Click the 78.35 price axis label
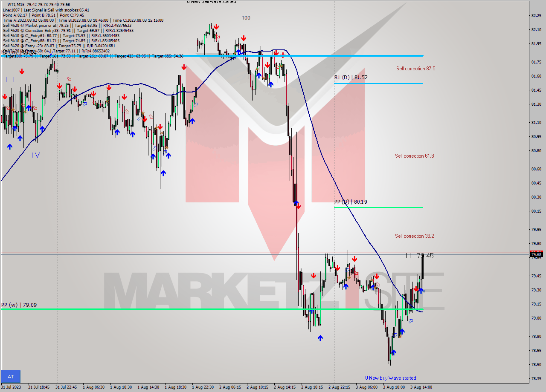546x392 pixels. [x=536, y=378]
